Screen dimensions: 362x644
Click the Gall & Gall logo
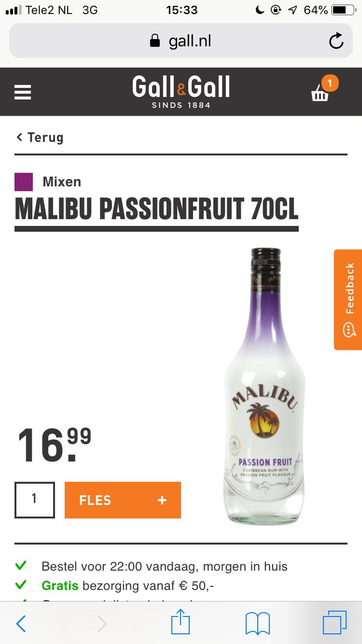point(181,92)
